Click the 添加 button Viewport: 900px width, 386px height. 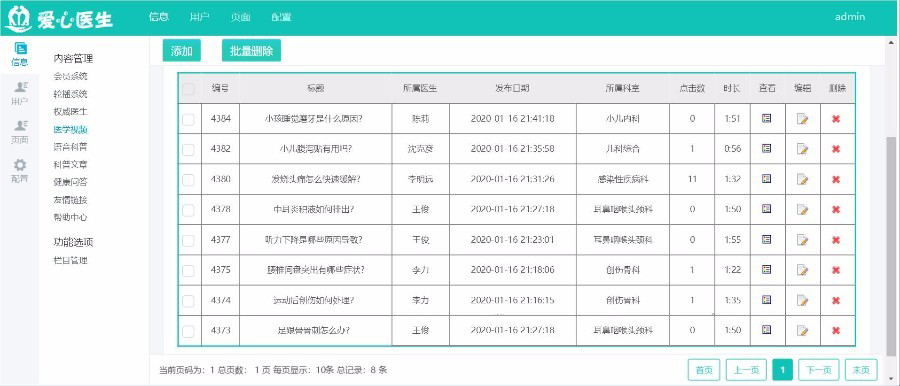pos(181,51)
